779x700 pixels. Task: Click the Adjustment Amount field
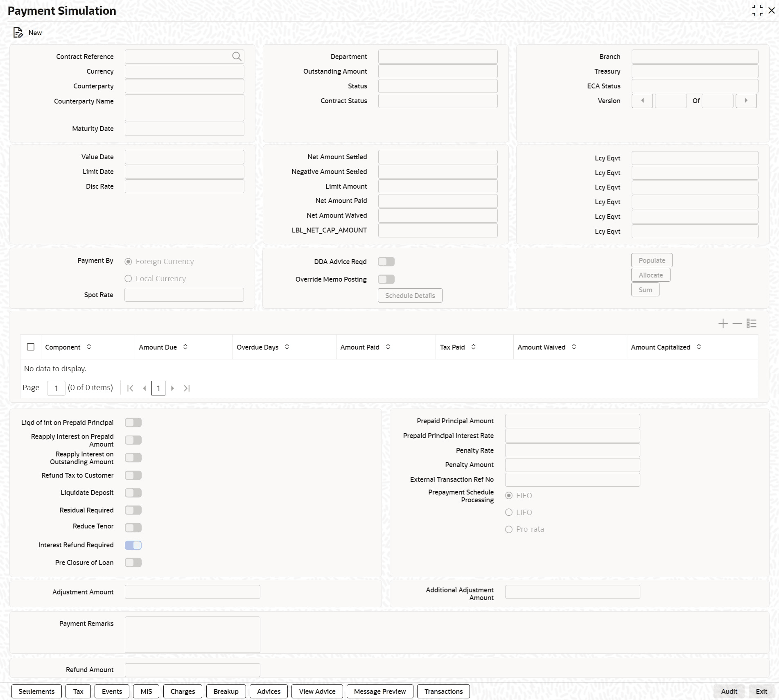[x=192, y=592]
